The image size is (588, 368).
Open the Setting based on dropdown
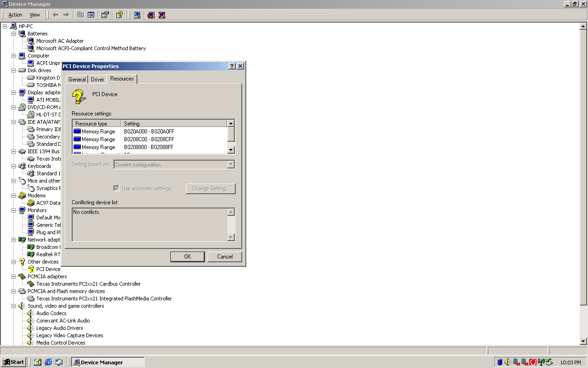pos(231,165)
